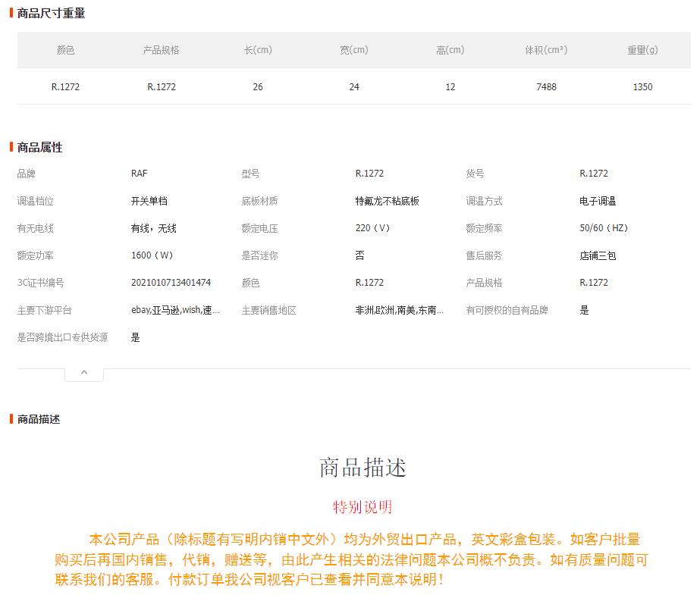
Task: Click the orange marker beside 商品描述
Action: click(x=11, y=418)
